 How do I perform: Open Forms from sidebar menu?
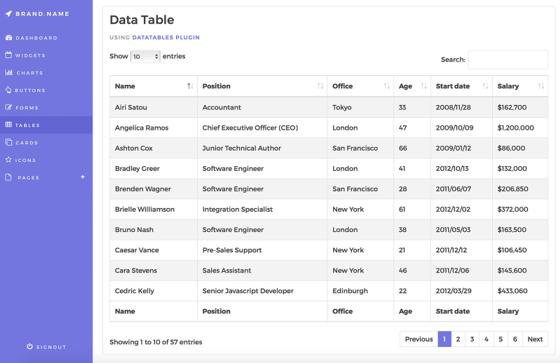46,108
